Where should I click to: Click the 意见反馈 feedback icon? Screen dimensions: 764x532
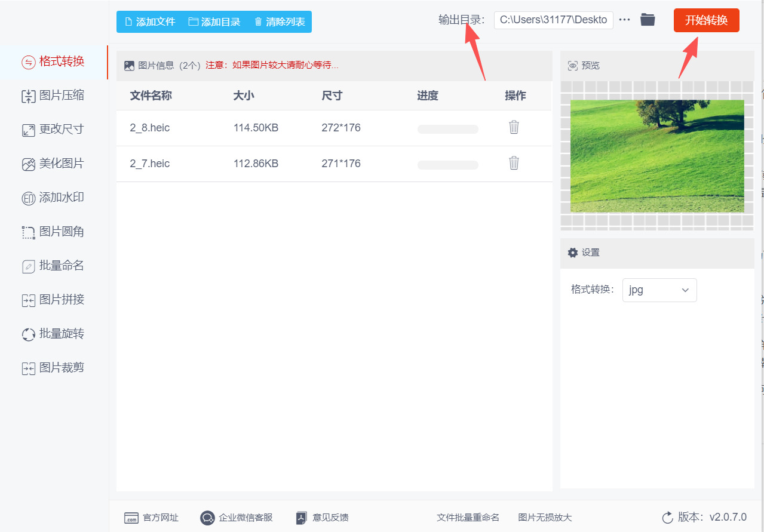[x=302, y=518]
